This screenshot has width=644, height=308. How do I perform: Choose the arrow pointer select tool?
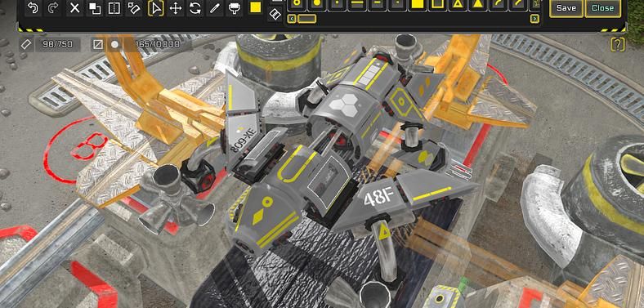coord(155,8)
